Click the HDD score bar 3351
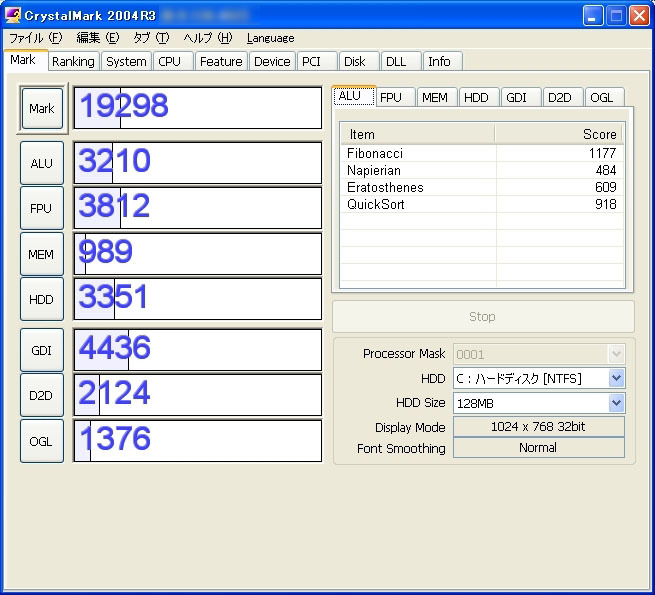The width and height of the screenshot is (655, 595). (x=198, y=299)
